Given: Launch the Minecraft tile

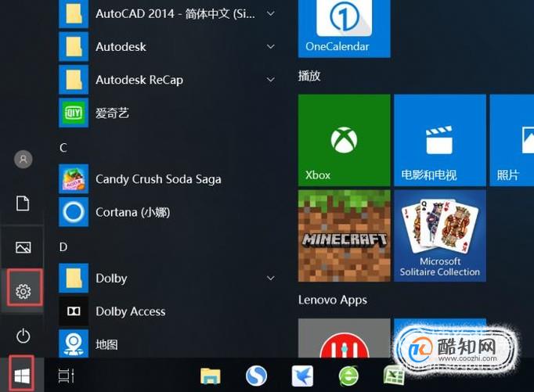Looking at the screenshot, I should pyautogui.click(x=345, y=236).
